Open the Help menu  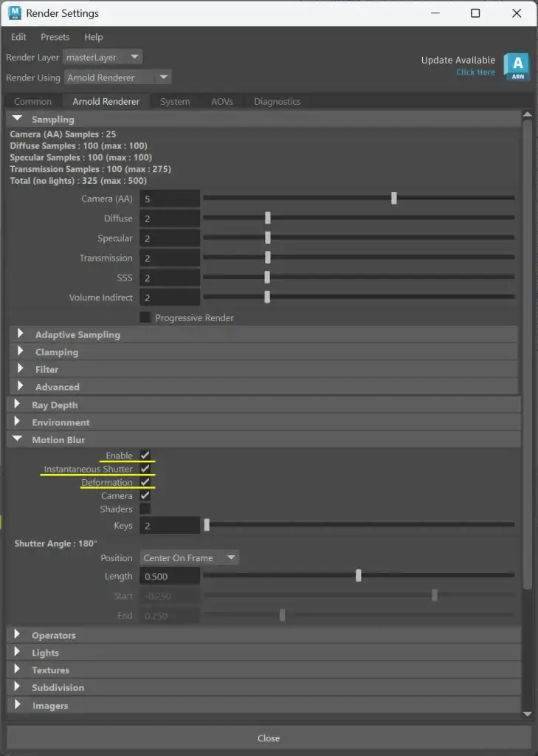pyautogui.click(x=94, y=37)
